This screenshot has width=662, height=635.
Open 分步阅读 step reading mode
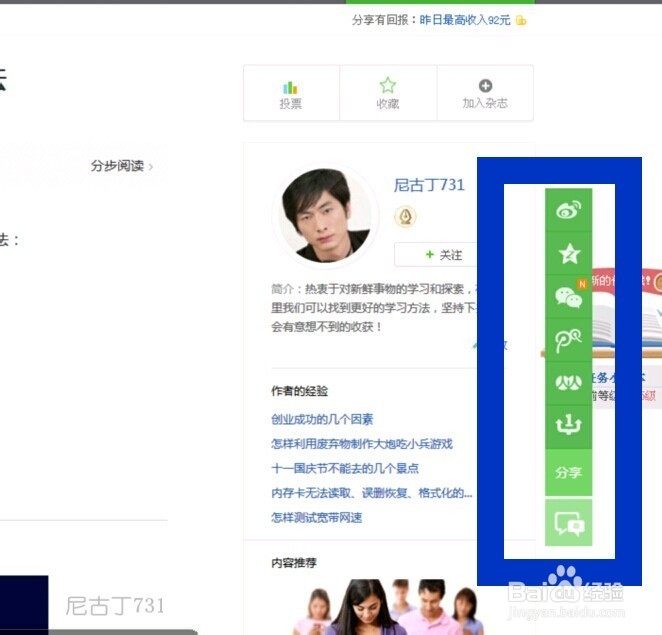pyautogui.click(x=122, y=166)
